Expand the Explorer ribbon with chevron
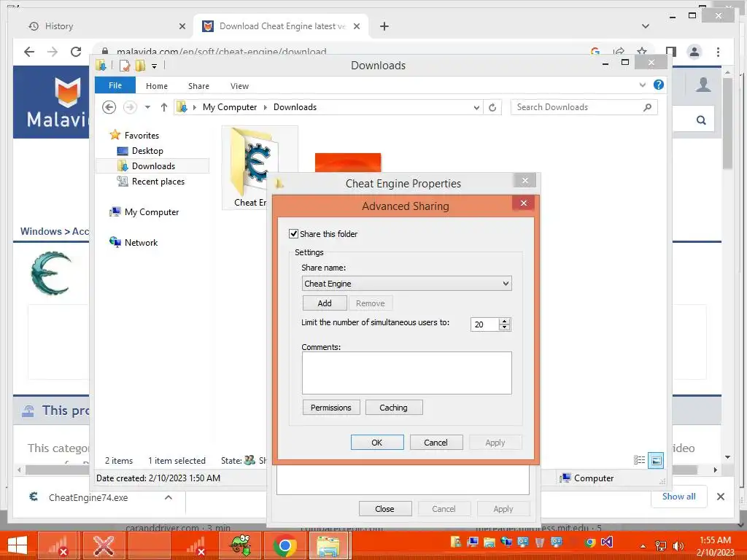Viewport: 747px width, 560px height. (x=642, y=85)
